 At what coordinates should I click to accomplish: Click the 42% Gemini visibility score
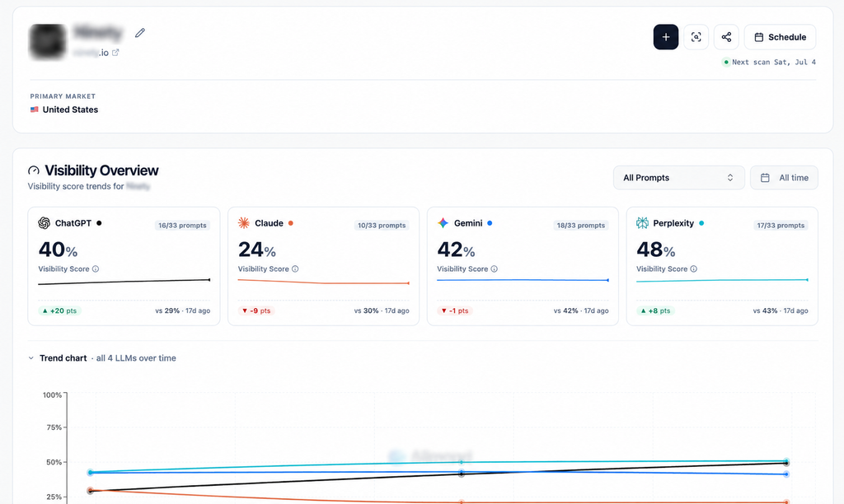(x=457, y=250)
